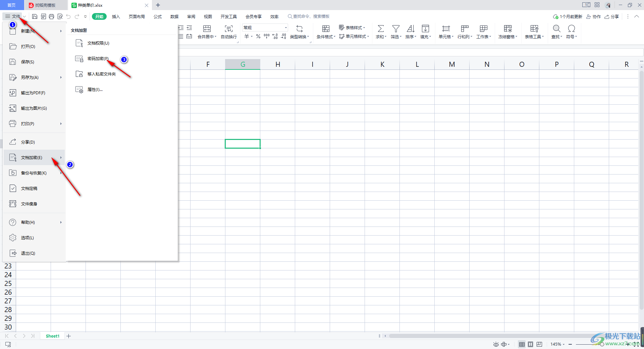
Task: Click the Merge and Center (合并居中) icon
Action: 207,29
